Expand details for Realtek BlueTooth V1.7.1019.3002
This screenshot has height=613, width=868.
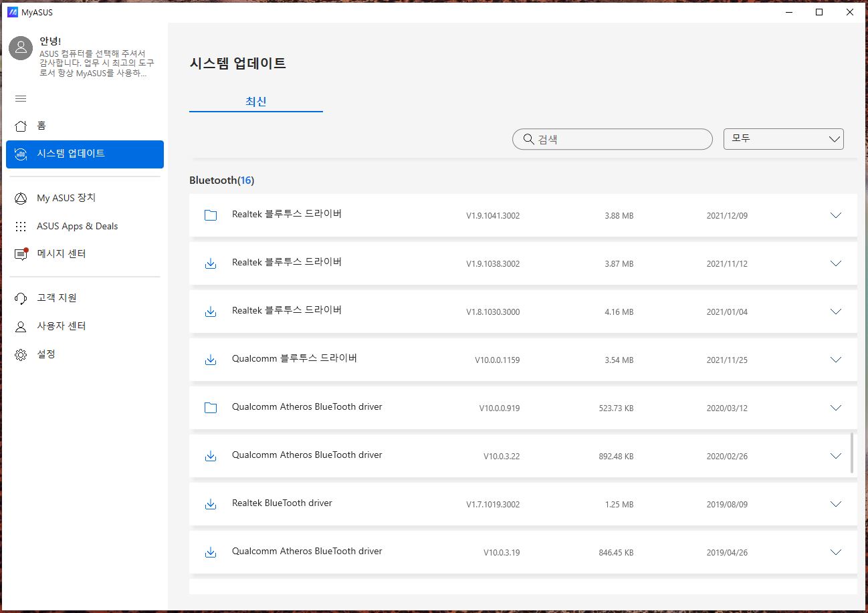(835, 504)
